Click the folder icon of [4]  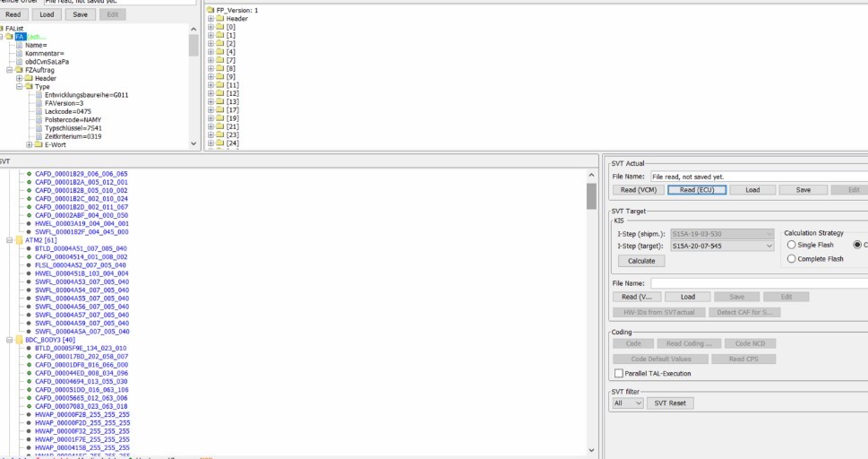[x=219, y=52]
